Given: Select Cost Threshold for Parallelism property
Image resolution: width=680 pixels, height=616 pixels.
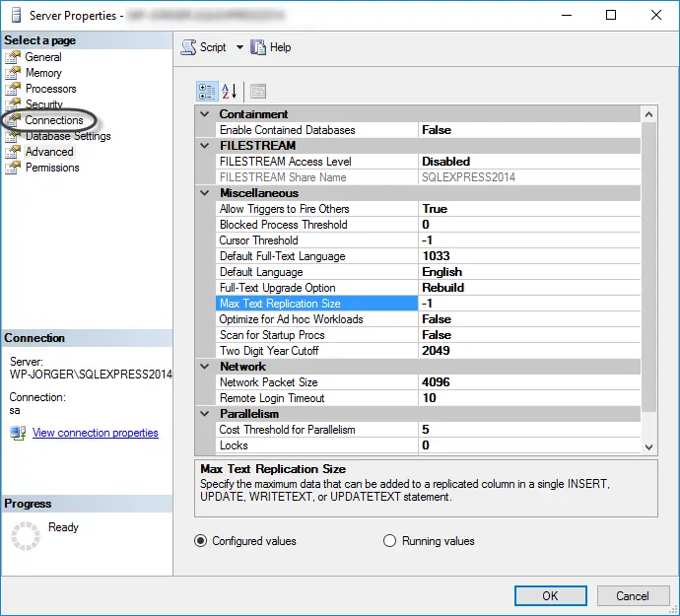Looking at the screenshot, I should tap(316, 430).
